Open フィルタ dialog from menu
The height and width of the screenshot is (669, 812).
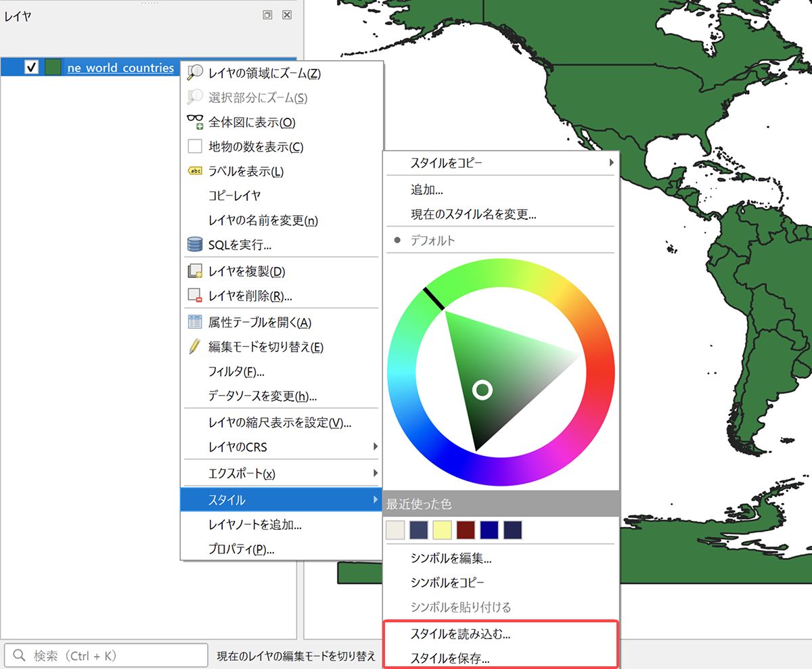236,371
